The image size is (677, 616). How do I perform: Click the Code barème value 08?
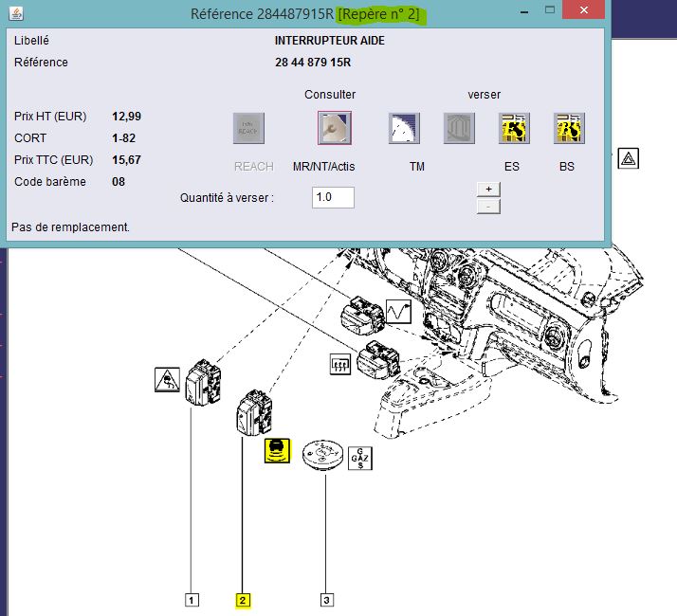click(x=119, y=182)
